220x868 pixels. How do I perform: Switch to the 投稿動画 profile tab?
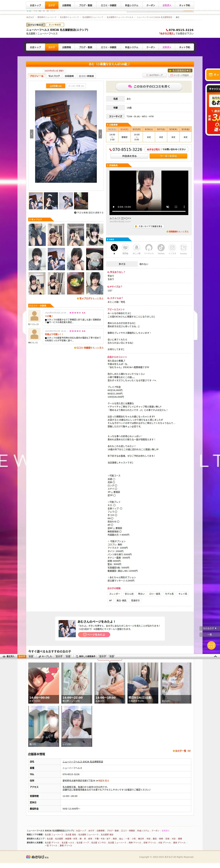pos(69,76)
